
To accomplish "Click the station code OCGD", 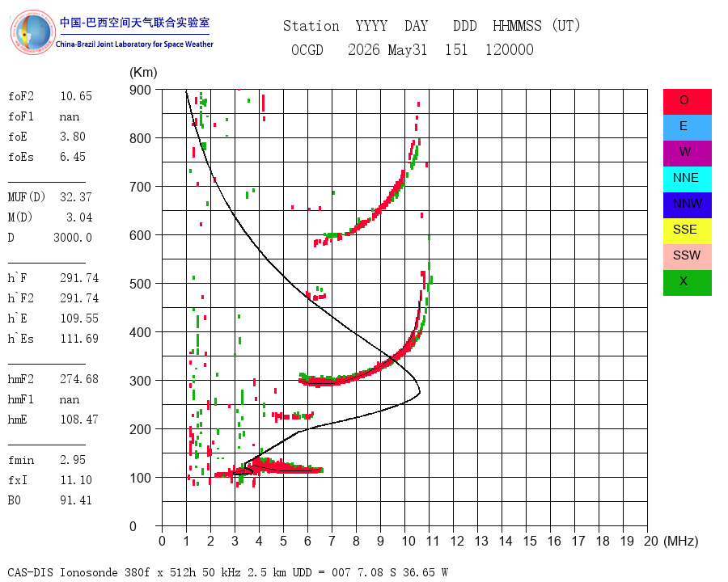I will [307, 49].
